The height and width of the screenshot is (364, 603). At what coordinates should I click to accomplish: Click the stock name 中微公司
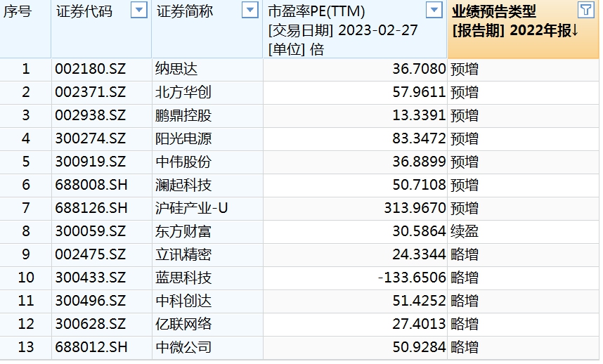tap(183, 347)
